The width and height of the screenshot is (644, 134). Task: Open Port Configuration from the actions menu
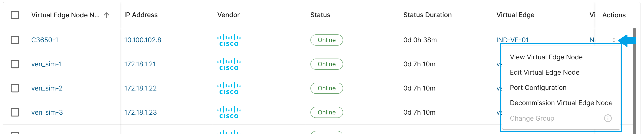tap(538, 88)
